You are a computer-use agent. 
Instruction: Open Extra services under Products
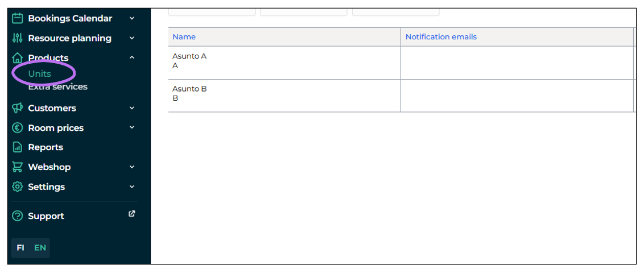tap(57, 87)
